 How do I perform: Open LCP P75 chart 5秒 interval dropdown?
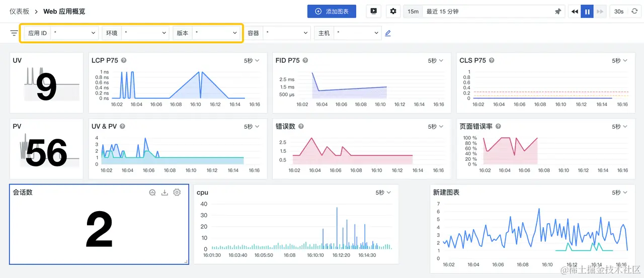coord(252,61)
